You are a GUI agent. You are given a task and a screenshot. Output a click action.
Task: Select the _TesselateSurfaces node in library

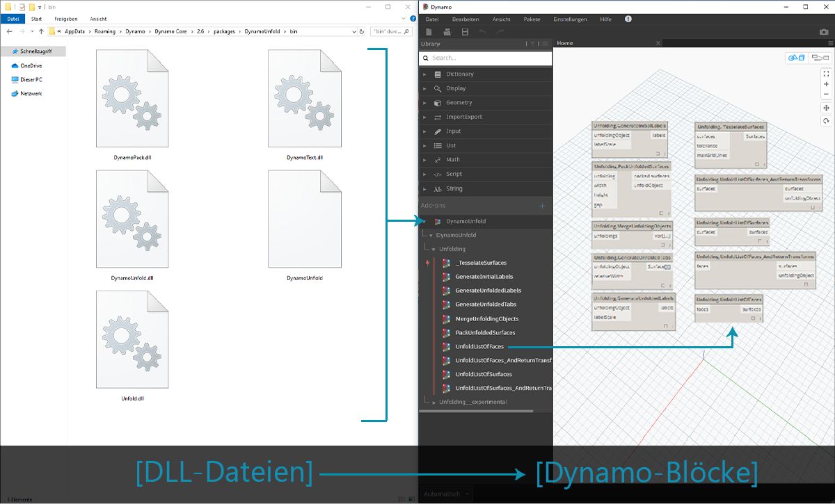tap(481, 263)
